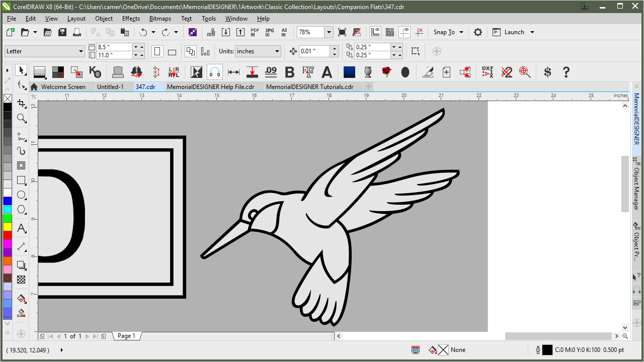Click the Import down-arrow icon
The height and width of the screenshot is (362, 644).
click(226, 32)
